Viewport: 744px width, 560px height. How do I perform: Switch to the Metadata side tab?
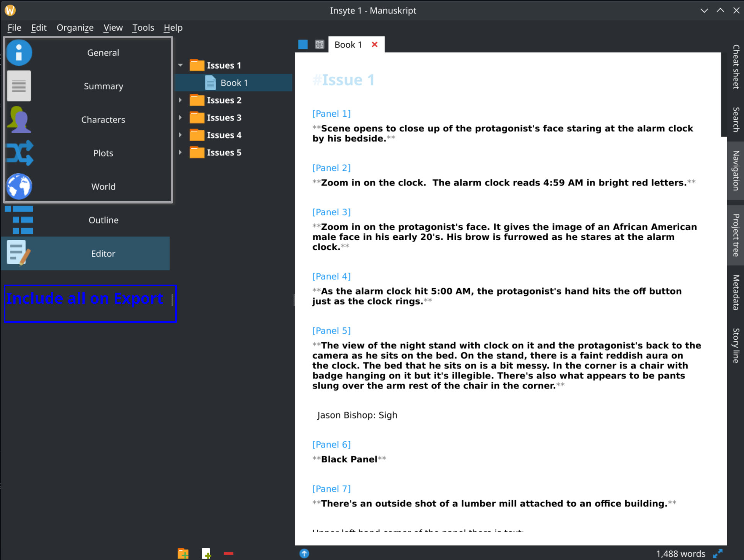[735, 293]
